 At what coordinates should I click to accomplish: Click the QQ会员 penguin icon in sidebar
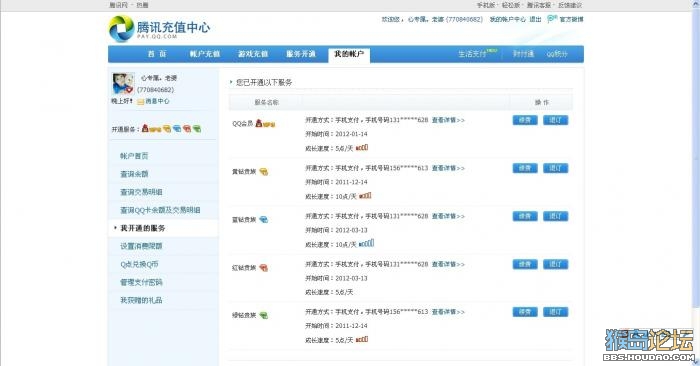(x=151, y=129)
